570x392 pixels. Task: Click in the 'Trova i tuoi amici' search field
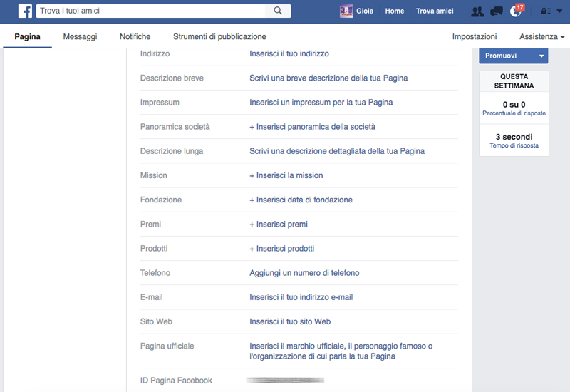pos(150,11)
